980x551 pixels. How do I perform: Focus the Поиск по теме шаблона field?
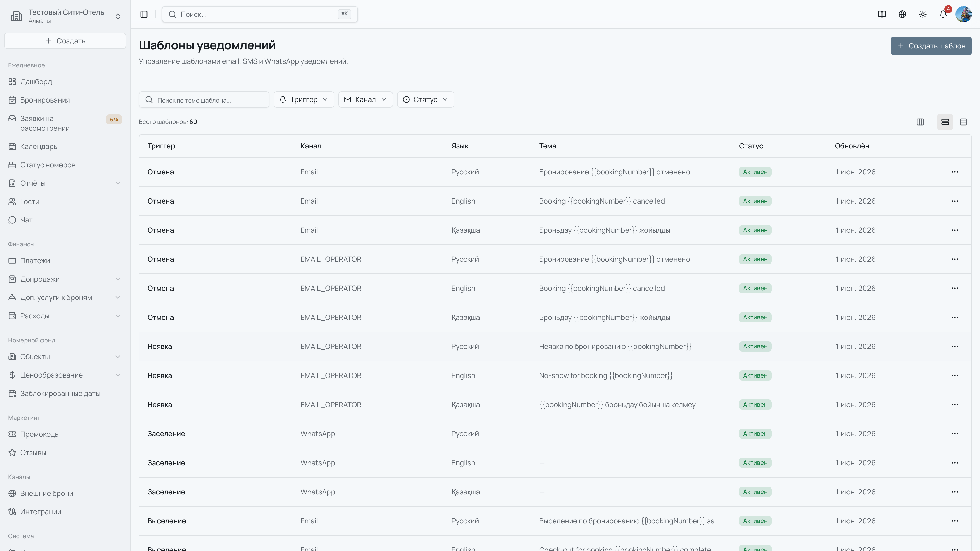click(x=204, y=100)
